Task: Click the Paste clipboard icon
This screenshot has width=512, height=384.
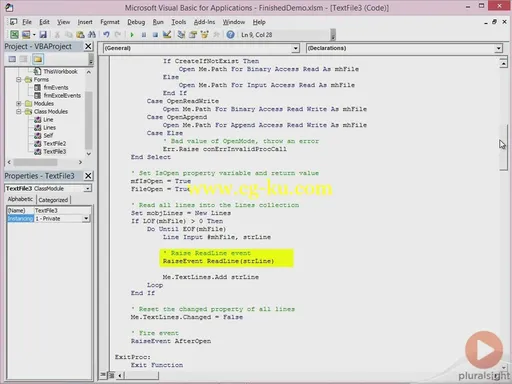Action: pyautogui.click(x=80, y=34)
